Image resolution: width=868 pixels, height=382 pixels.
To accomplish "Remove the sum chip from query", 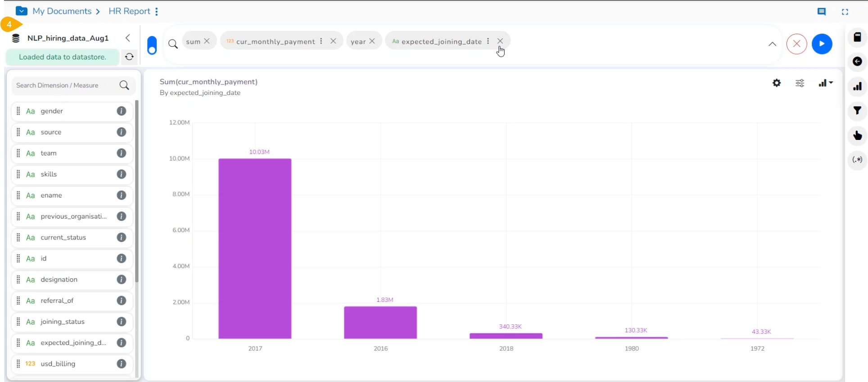I will pyautogui.click(x=207, y=41).
